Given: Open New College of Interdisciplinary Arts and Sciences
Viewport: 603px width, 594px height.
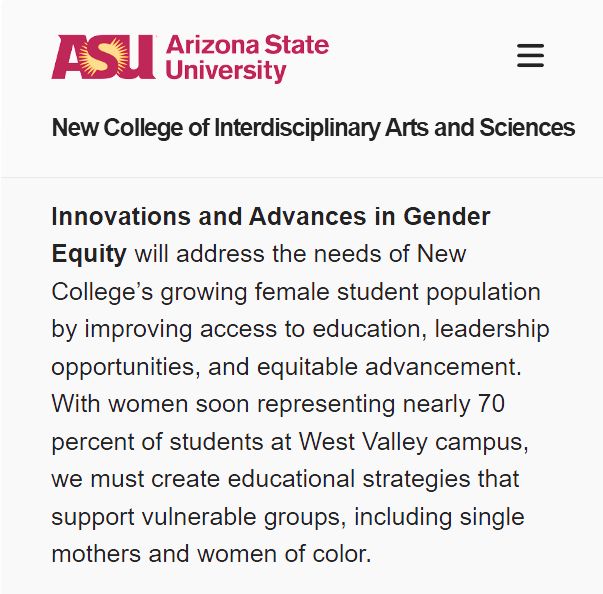Looking at the screenshot, I should point(313,128).
